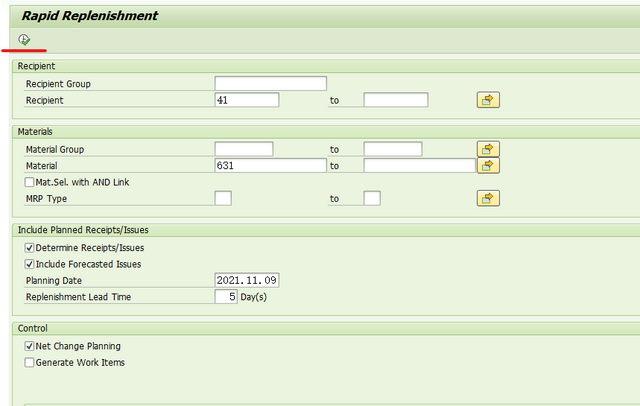Toggle Mat.Sel. with AND Link checkbox
The width and height of the screenshot is (640, 406).
pyautogui.click(x=29, y=182)
